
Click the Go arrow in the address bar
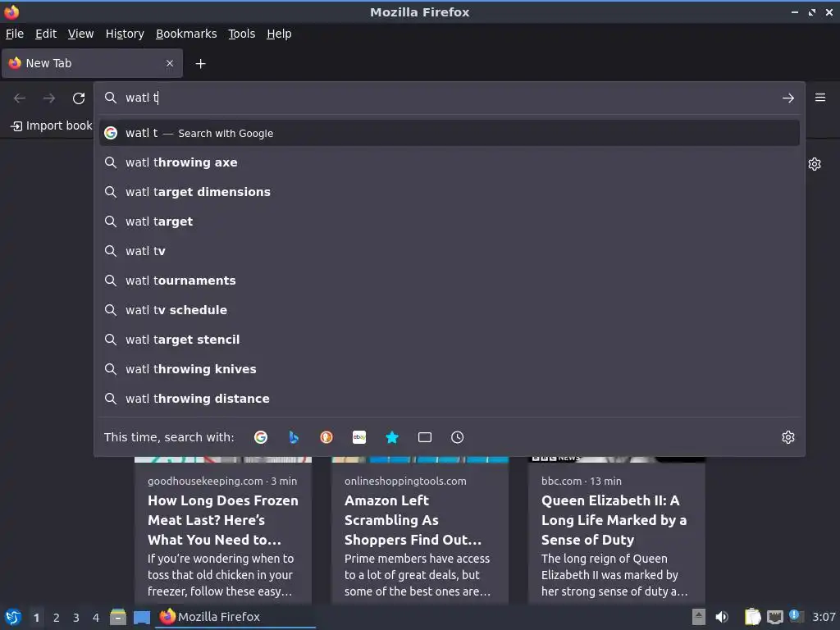pyautogui.click(x=788, y=98)
